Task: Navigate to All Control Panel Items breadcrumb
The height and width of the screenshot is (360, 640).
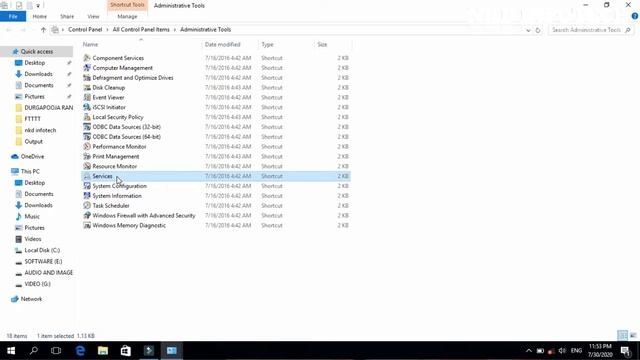Action: [141, 29]
